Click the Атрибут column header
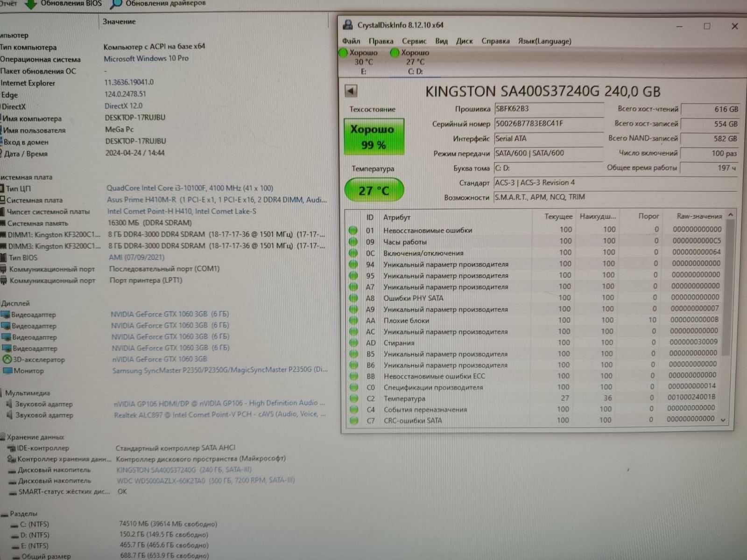747x560 pixels. (x=397, y=217)
